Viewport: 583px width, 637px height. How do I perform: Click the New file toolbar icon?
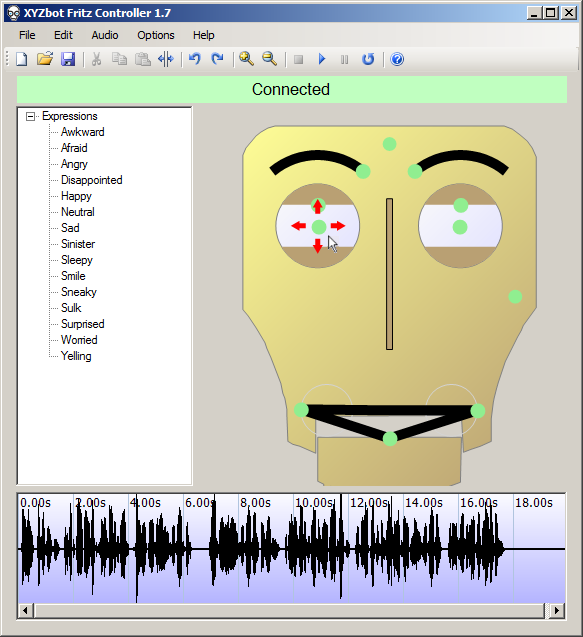point(22,59)
